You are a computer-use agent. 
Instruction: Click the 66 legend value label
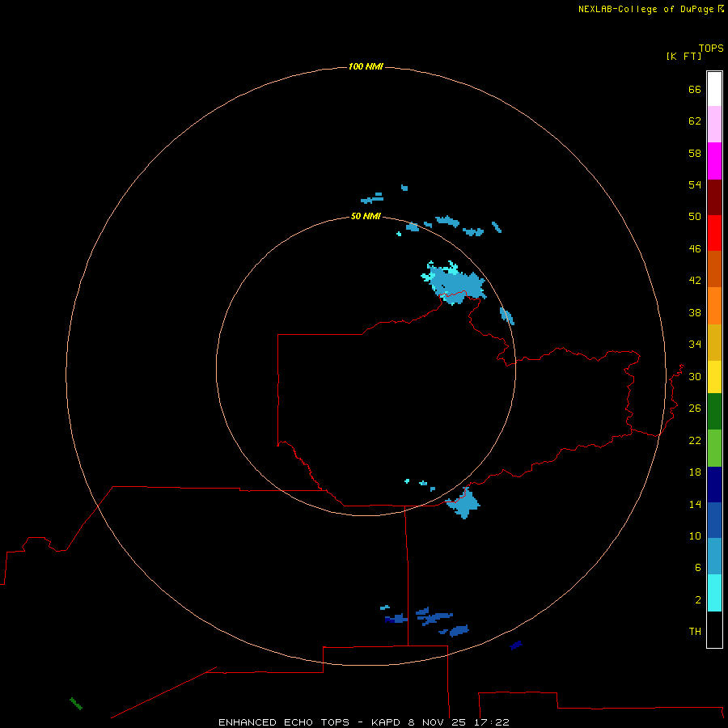695,89
